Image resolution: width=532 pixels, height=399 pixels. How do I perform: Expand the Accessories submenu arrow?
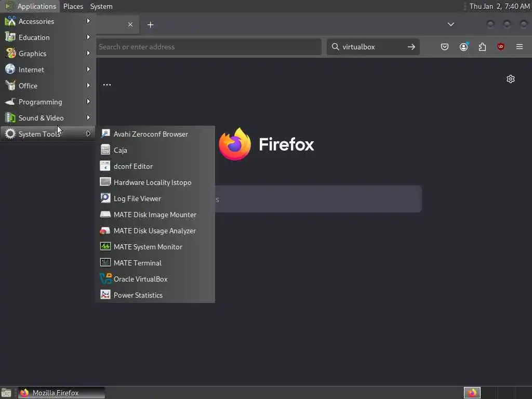pyautogui.click(x=88, y=21)
